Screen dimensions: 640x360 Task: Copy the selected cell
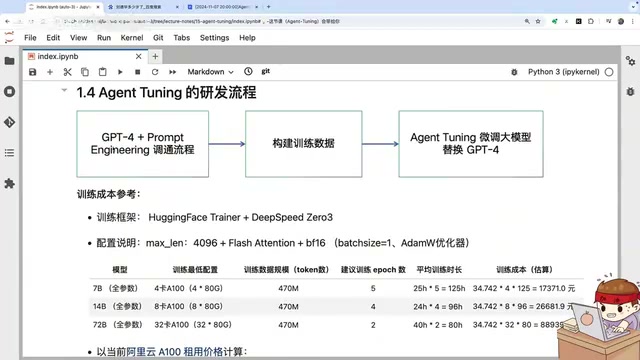pos(85,72)
